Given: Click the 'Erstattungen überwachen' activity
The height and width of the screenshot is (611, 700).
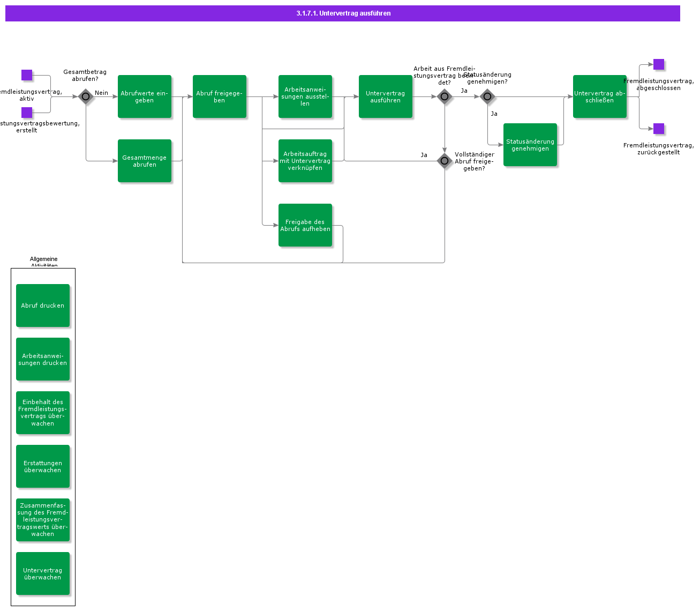Looking at the screenshot, I should pyautogui.click(x=43, y=466).
